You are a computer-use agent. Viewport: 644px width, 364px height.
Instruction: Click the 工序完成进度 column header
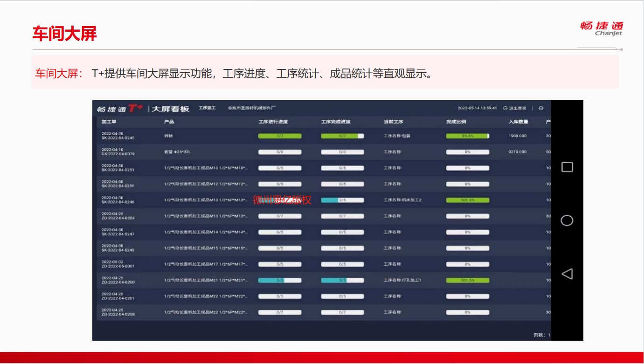336,122
